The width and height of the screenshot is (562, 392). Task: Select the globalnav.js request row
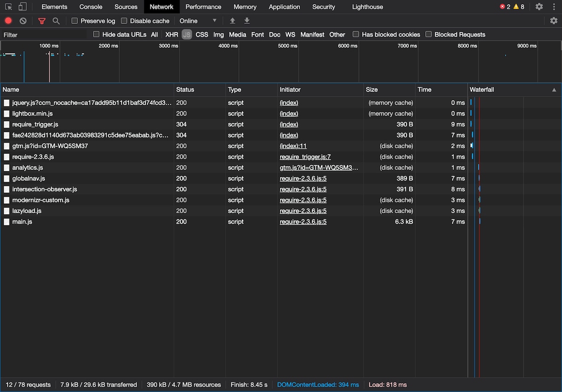click(234, 179)
